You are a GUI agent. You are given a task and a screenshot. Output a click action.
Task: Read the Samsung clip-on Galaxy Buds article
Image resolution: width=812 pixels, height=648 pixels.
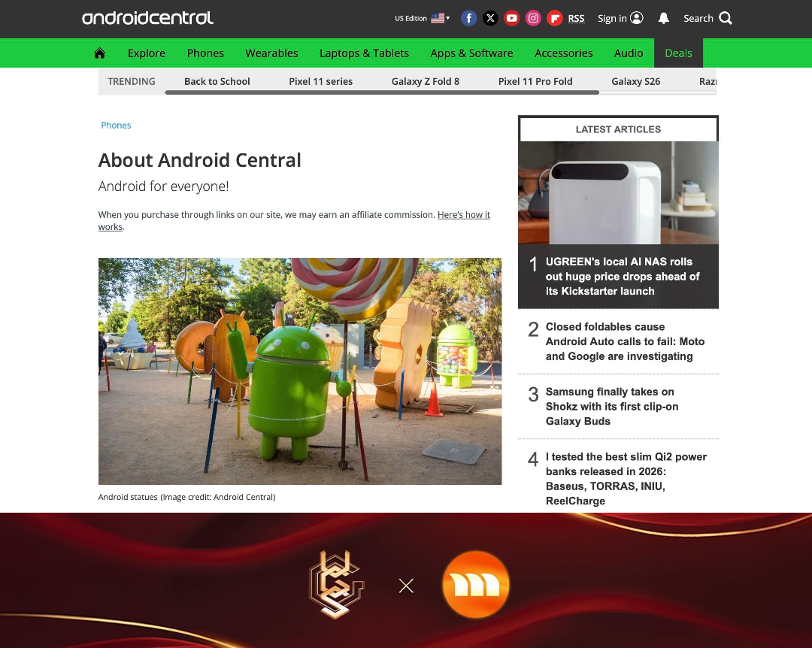612,407
